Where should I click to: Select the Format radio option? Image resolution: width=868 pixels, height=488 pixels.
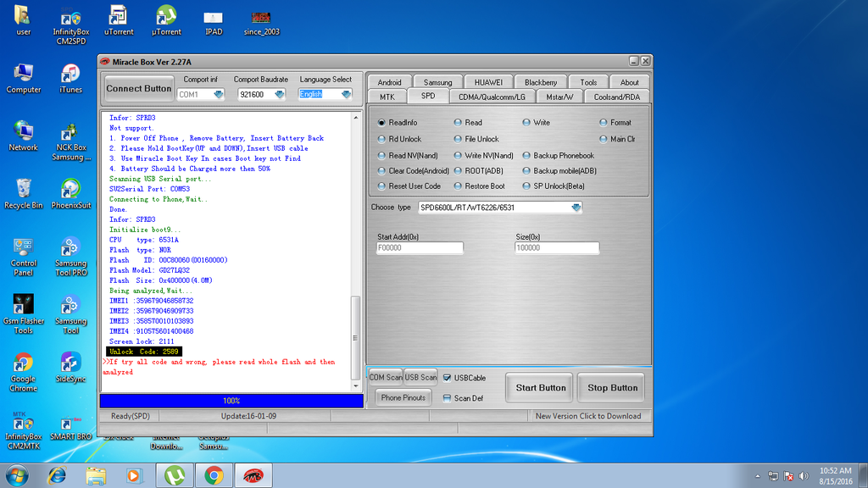[615, 123]
